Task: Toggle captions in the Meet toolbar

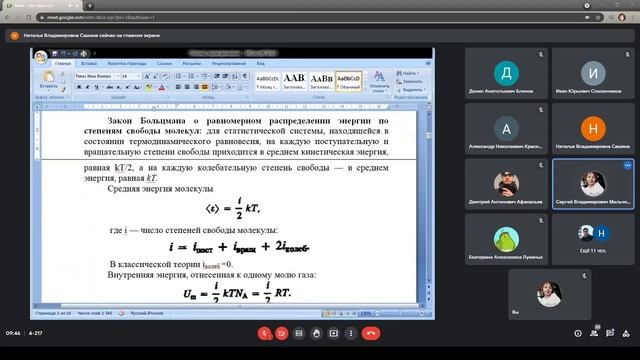Action: point(299,333)
